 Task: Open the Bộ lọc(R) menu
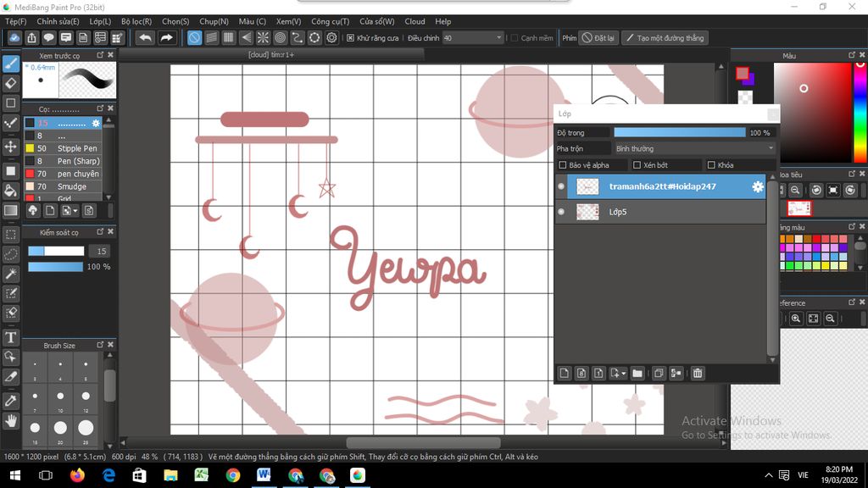pyautogui.click(x=136, y=21)
